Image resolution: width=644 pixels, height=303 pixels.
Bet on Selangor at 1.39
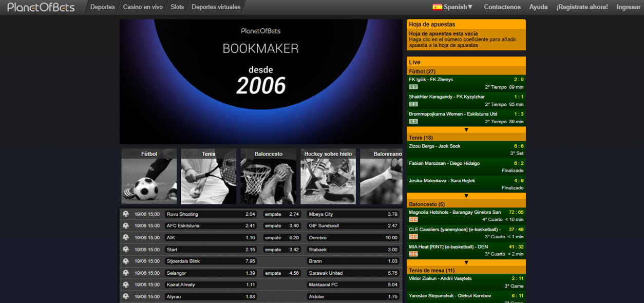point(211,273)
